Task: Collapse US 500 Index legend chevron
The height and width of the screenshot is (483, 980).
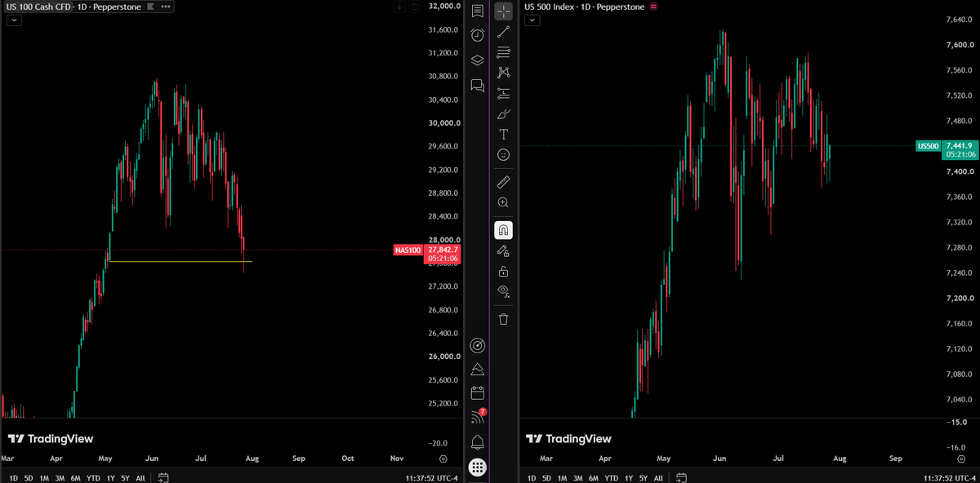Action: [x=532, y=20]
